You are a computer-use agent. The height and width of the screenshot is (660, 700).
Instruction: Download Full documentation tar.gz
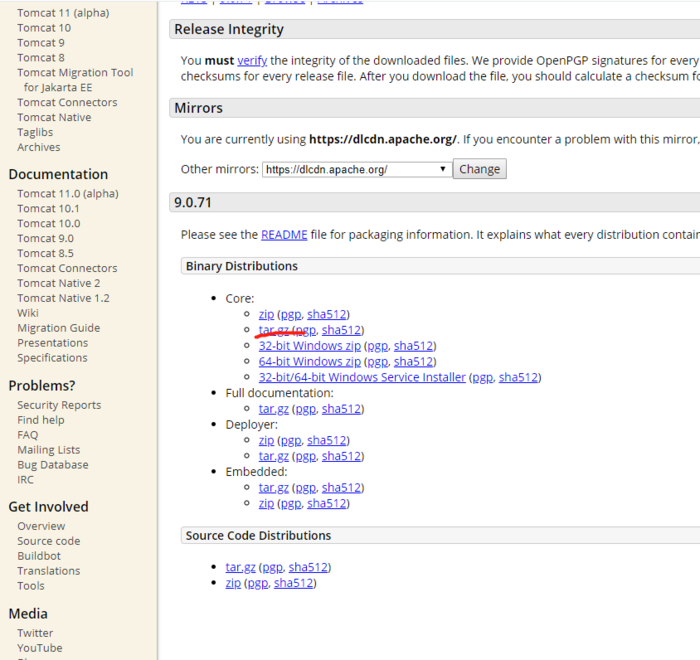273,409
